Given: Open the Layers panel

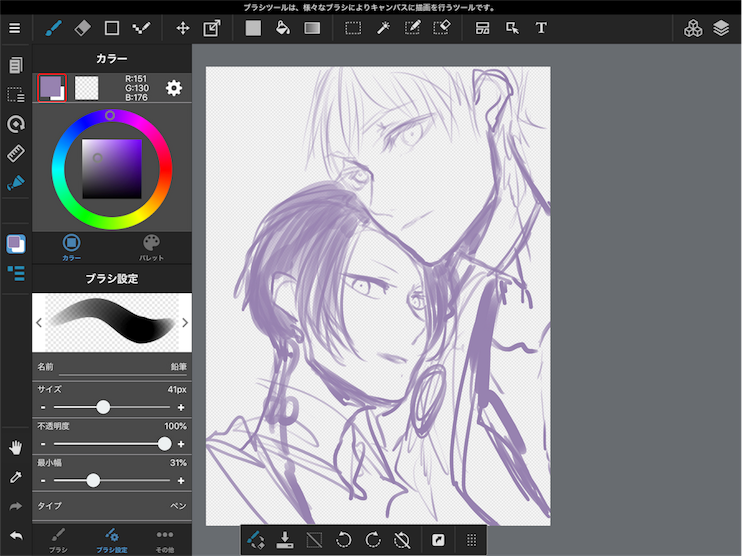Looking at the screenshot, I should pyautogui.click(x=721, y=28).
